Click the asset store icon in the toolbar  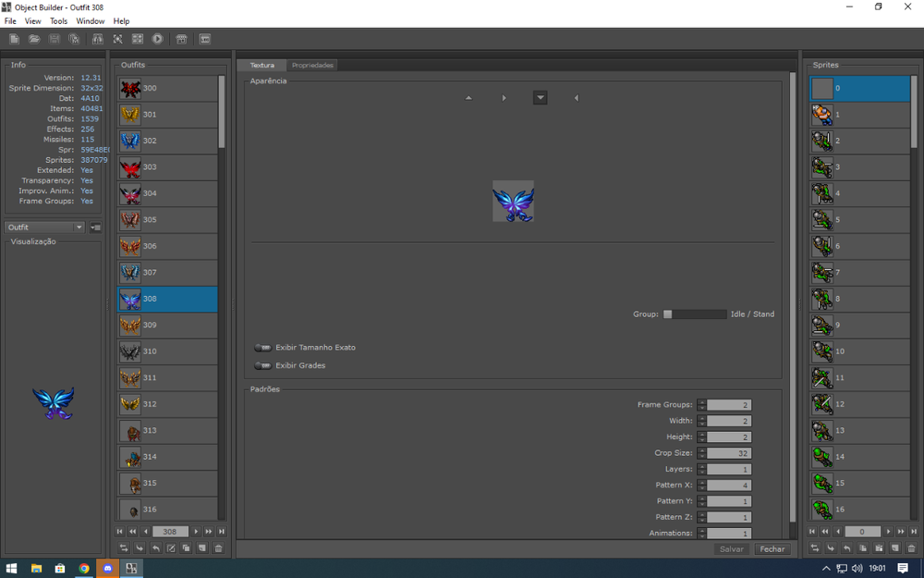coord(181,39)
